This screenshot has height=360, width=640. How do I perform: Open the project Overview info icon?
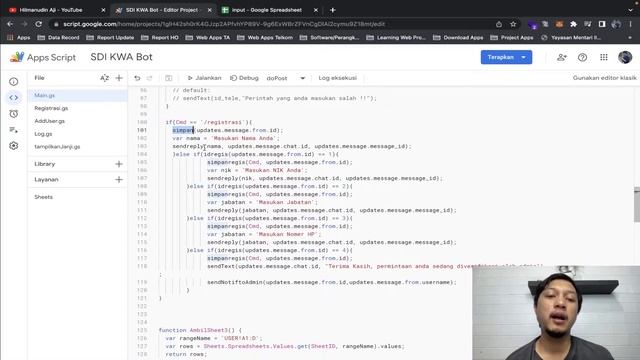(13, 82)
